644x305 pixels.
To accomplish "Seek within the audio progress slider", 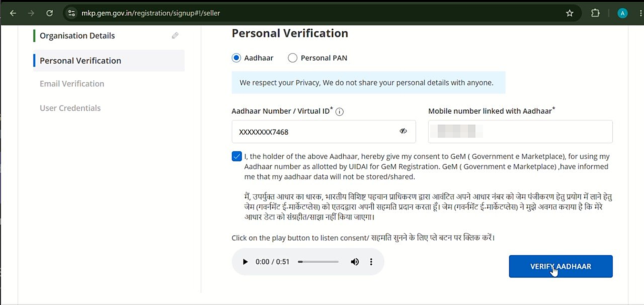I will pos(318,262).
